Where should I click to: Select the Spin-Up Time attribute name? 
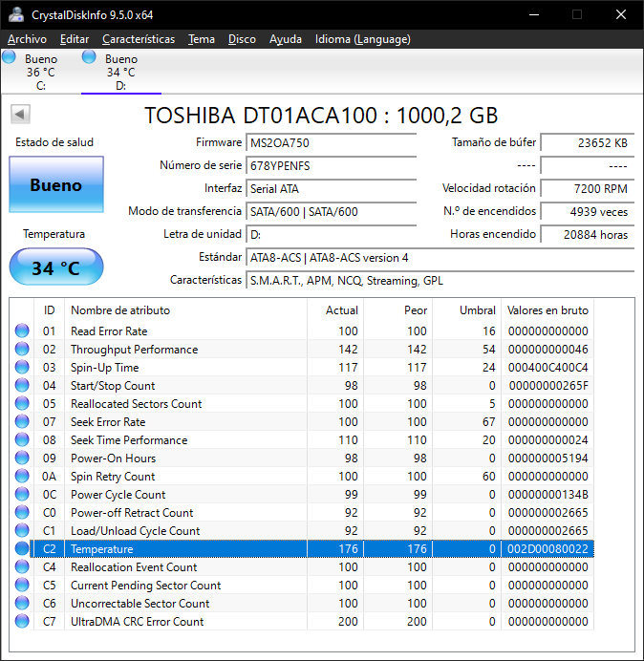(x=104, y=368)
